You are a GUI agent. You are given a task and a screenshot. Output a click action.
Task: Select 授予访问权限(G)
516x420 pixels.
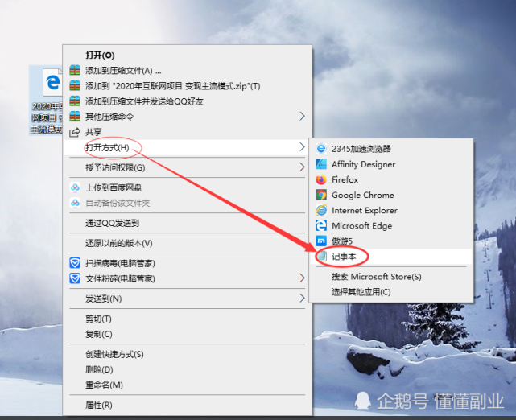pos(187,167)
